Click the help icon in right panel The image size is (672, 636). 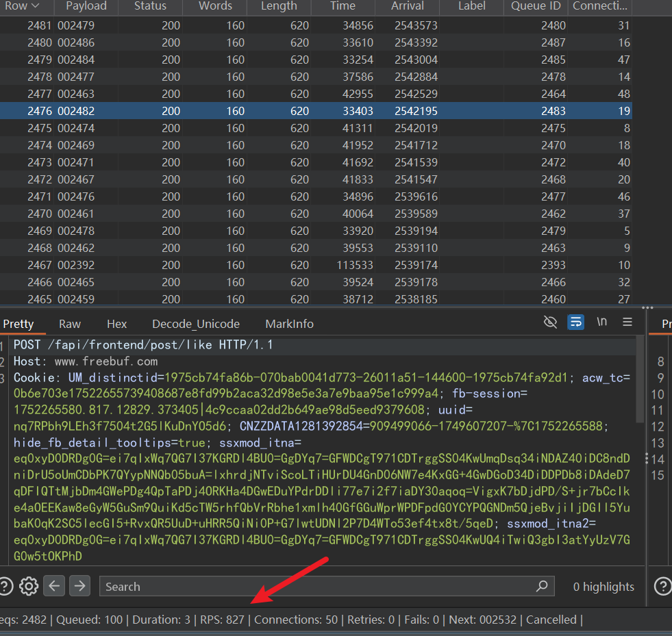[x=662, y=586]
